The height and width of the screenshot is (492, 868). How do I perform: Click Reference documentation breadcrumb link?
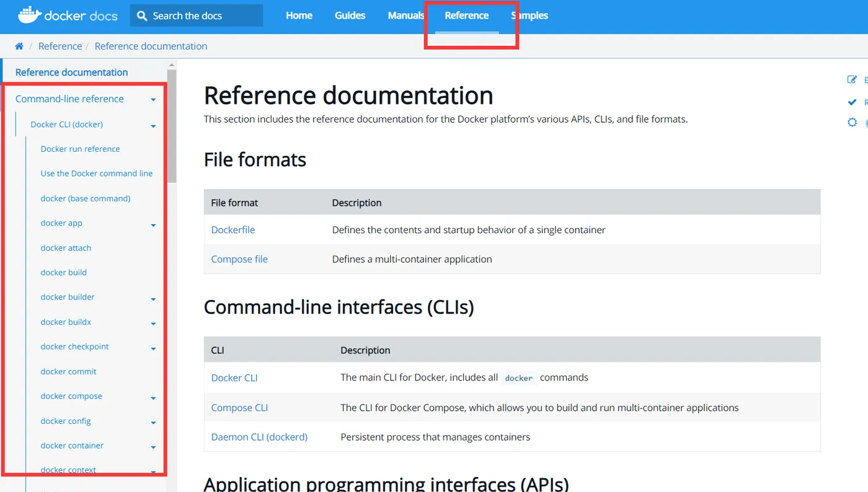click(x=151, y=46)
